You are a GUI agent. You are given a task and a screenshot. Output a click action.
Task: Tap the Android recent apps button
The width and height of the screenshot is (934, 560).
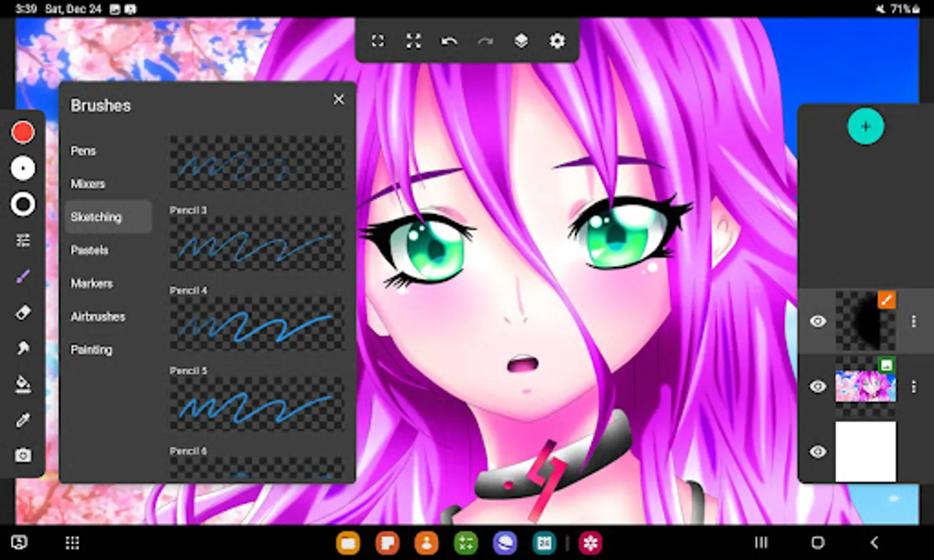point(761,543)
